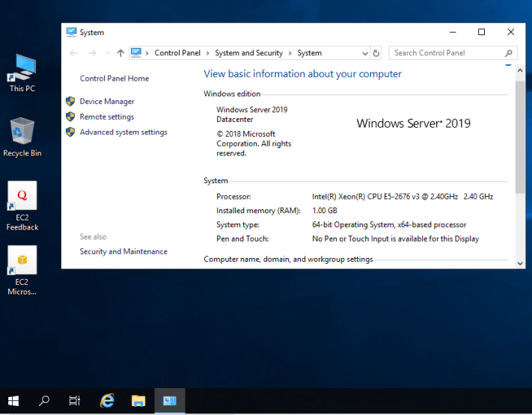Open Device Manager from the sidebar
Screen dimensions: 532x415
pos(107,102)
